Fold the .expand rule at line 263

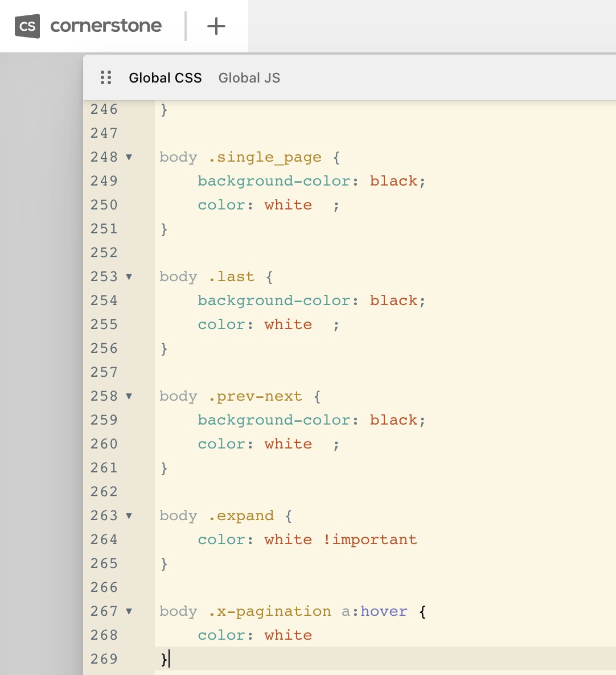coord(129,516)
